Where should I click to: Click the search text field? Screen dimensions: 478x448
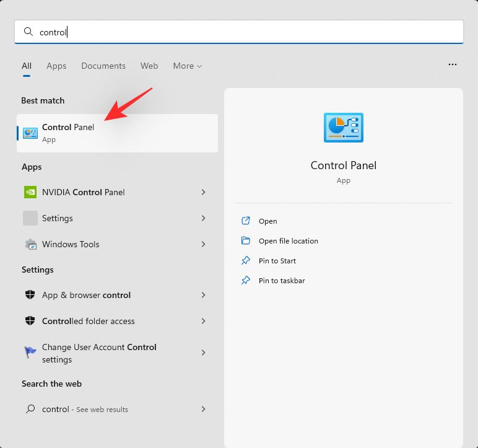click(x=248, y=32)
